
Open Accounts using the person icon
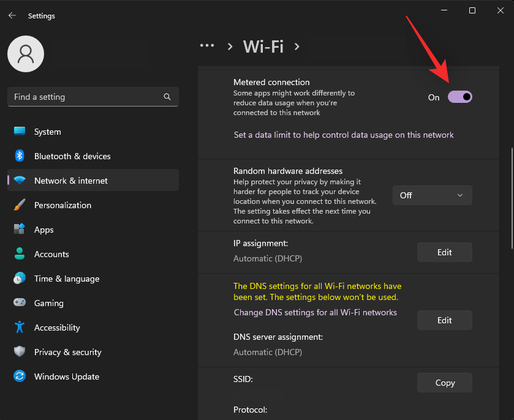[20, 254]
